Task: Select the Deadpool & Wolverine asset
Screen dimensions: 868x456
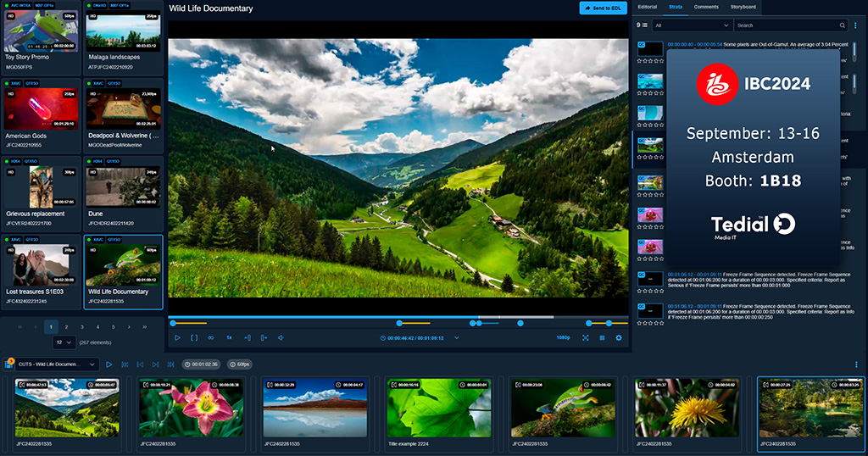Action: coord(123,115)
